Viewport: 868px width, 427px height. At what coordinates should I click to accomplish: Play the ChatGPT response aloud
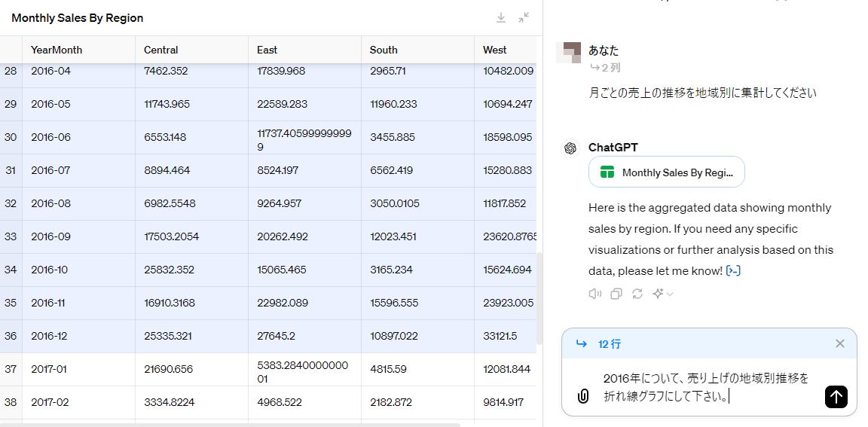[595, 294]
